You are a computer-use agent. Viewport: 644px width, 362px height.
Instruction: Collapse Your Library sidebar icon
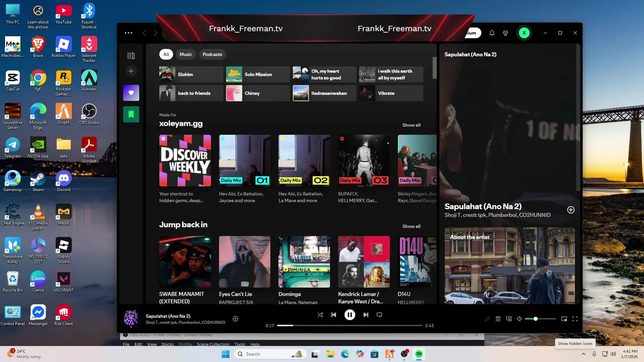click(x=131, y=56)
